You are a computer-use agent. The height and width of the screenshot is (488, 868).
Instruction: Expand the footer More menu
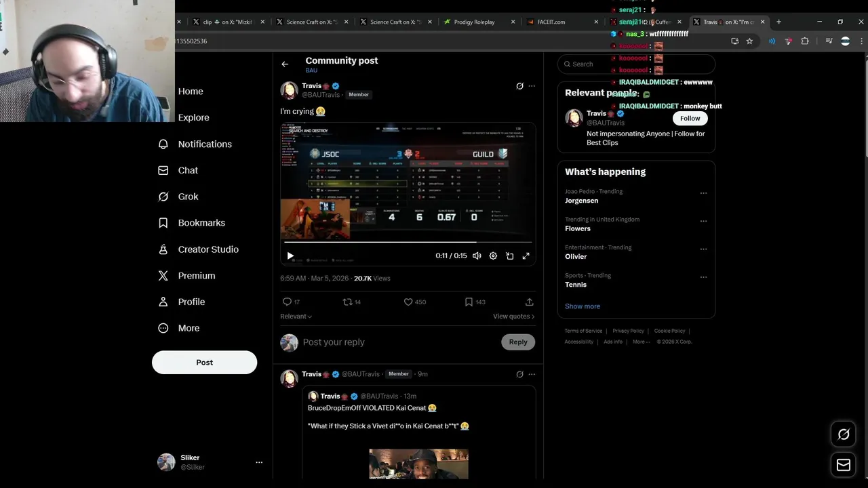[x=641, y=342]
